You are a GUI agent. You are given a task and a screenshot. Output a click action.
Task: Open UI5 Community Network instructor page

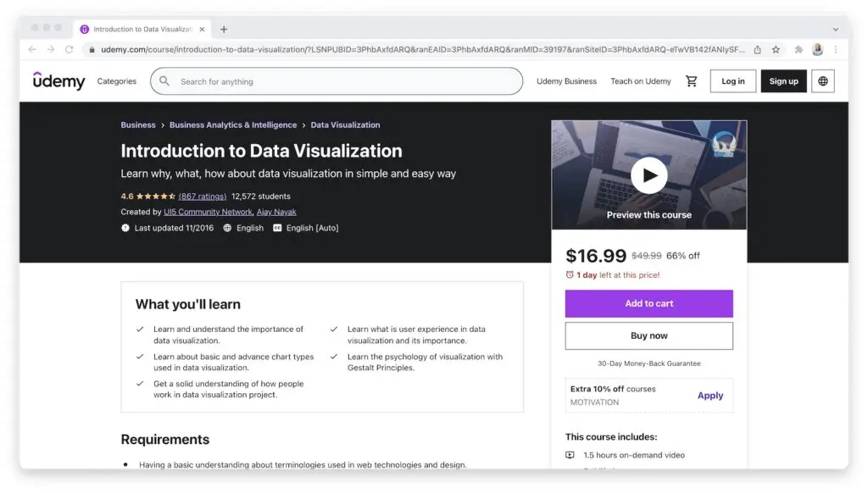[x=208, y=212]
